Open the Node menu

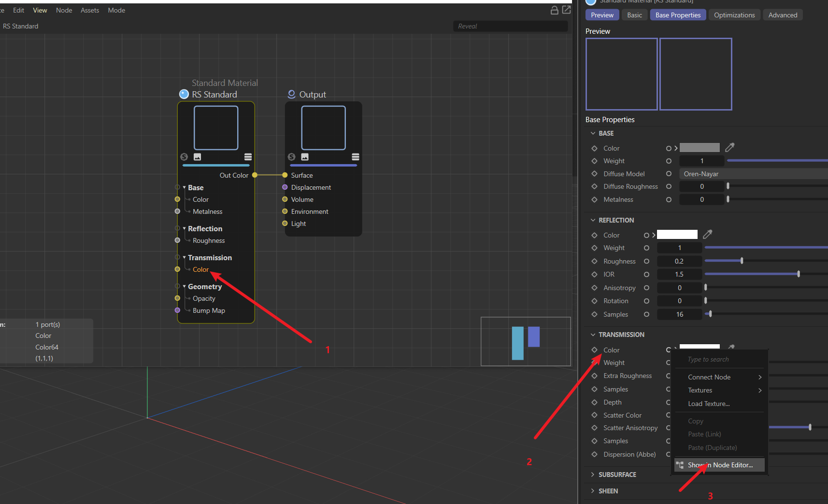click(x=64, y=10)
